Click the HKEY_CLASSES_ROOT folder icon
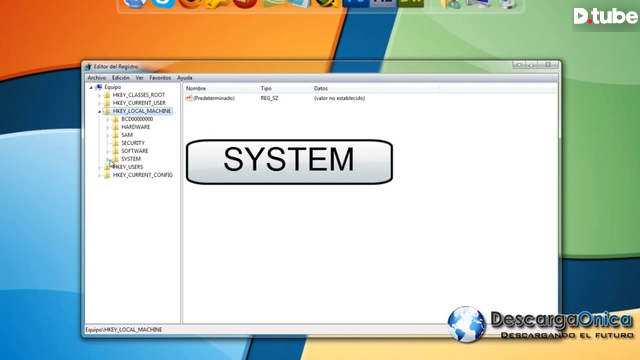 tap(107, 95)
